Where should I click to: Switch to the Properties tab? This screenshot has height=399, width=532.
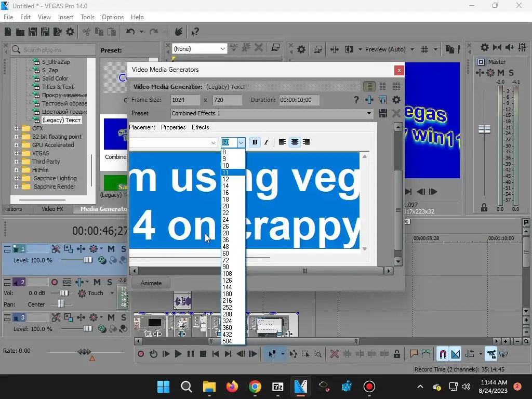point(174,127)
